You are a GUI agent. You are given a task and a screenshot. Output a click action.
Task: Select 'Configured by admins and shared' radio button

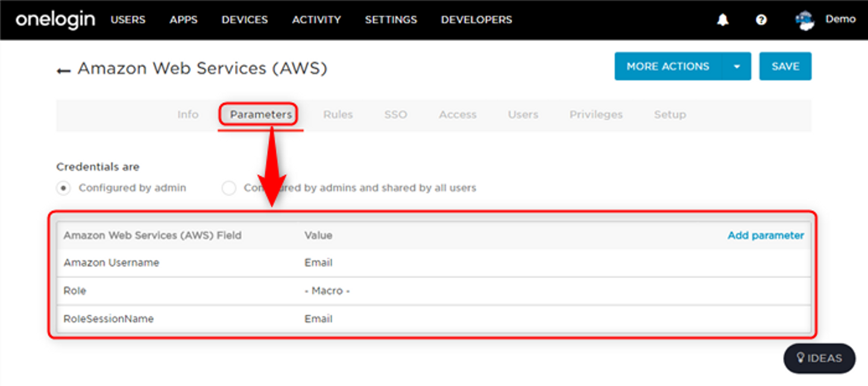[x=229, y=188]
